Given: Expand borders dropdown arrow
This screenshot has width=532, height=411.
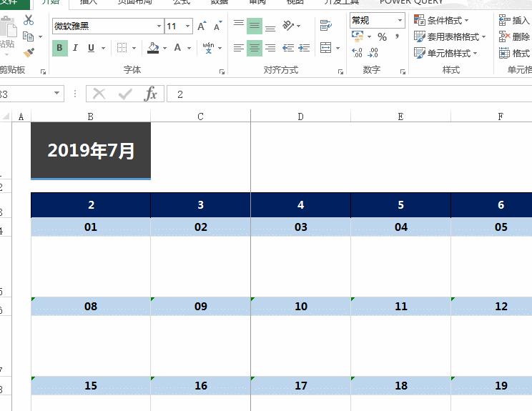Looking at the screenshot, I should [134, 48].
